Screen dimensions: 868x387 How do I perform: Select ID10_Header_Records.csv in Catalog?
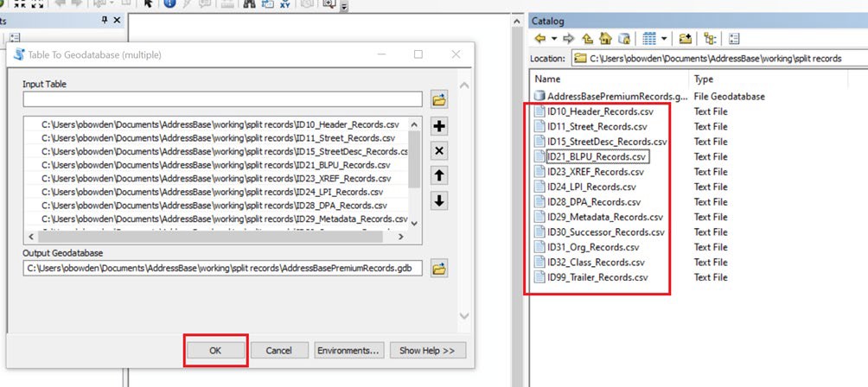tap(593, 111)
